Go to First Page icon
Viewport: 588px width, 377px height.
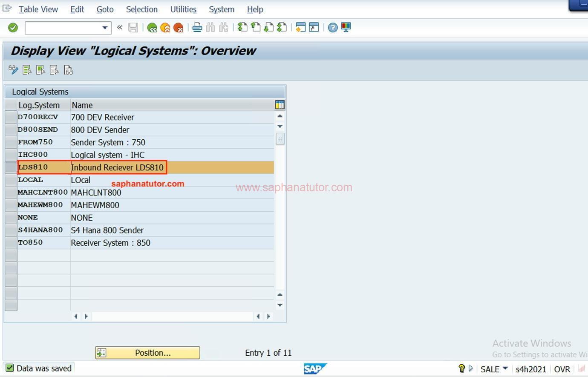tap(242, 28)
